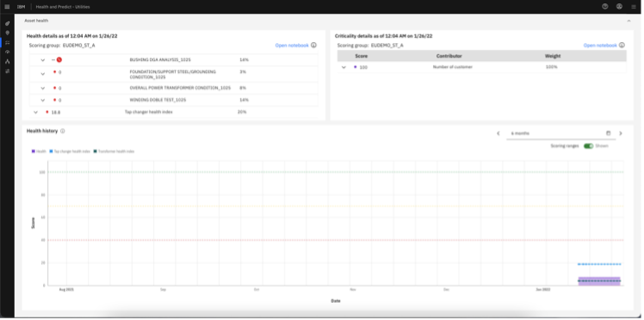Click info icon beside Health details notebook
The width and height of the screenshot is (644, 320).
(313, 45)
